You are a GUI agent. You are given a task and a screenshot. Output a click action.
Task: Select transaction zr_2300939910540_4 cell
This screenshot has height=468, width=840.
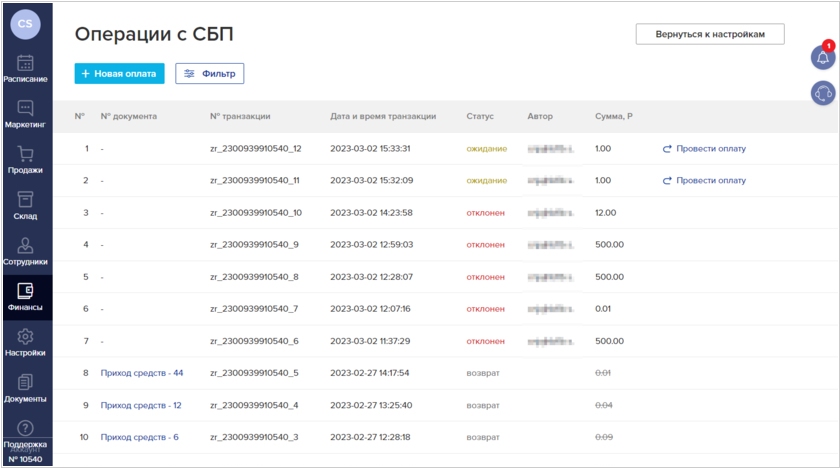pos(254,405)
